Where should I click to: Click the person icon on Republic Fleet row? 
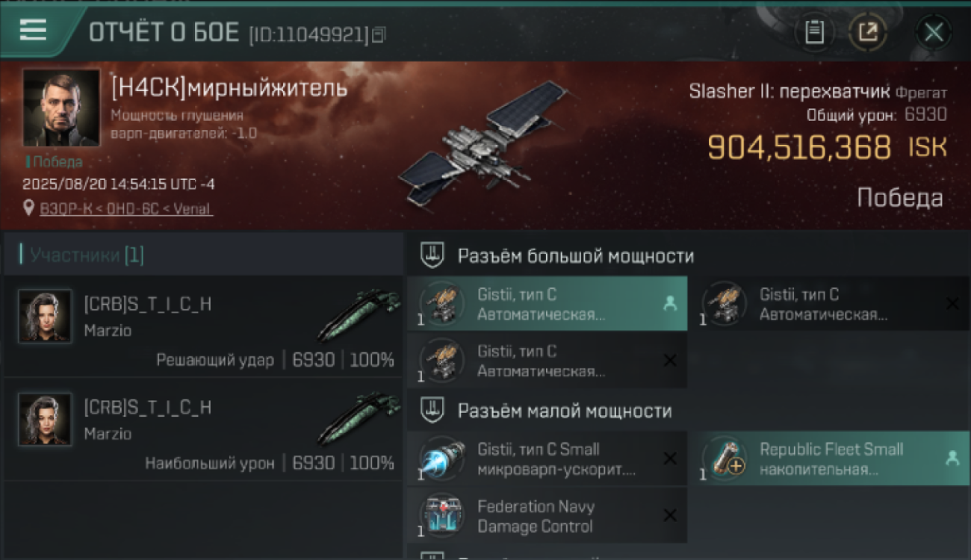pos(952,458)
